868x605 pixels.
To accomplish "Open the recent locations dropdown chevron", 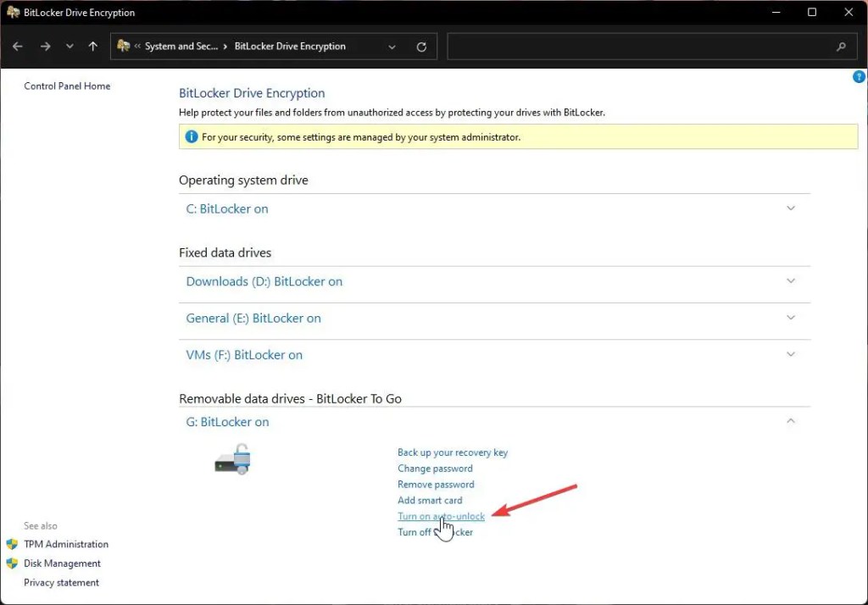I will (70, 47).
